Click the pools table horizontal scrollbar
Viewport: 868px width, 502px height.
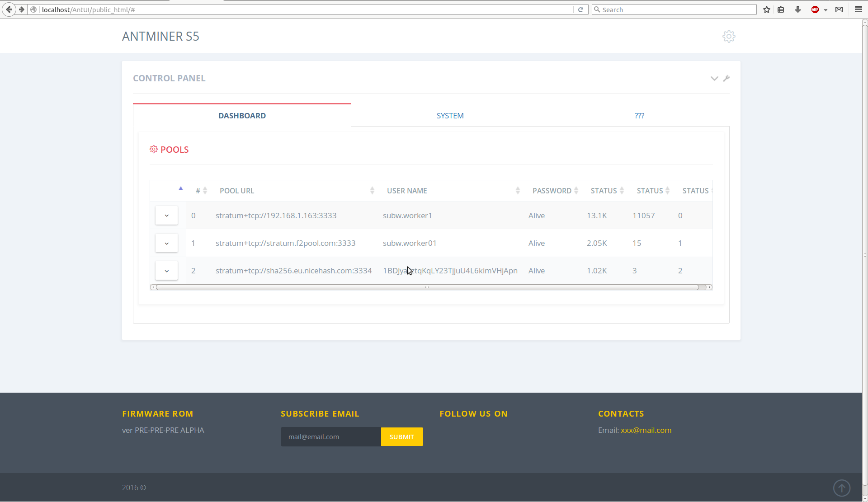[x=427, y=287]
